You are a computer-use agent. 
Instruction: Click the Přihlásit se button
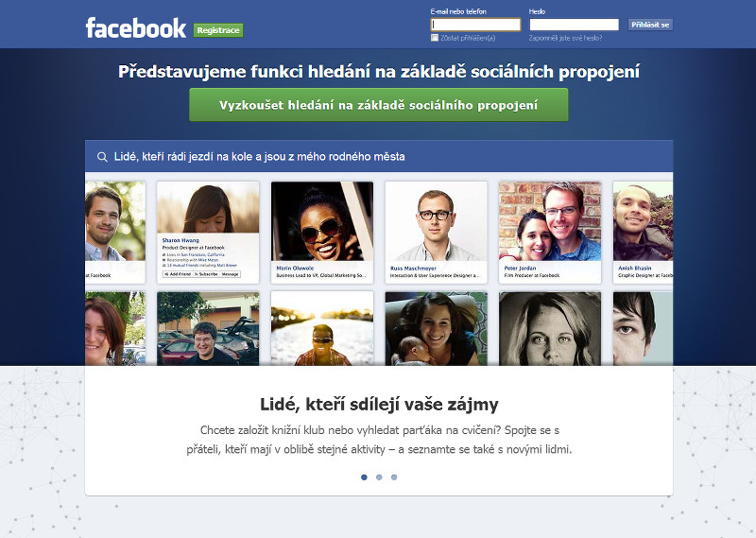650,25
